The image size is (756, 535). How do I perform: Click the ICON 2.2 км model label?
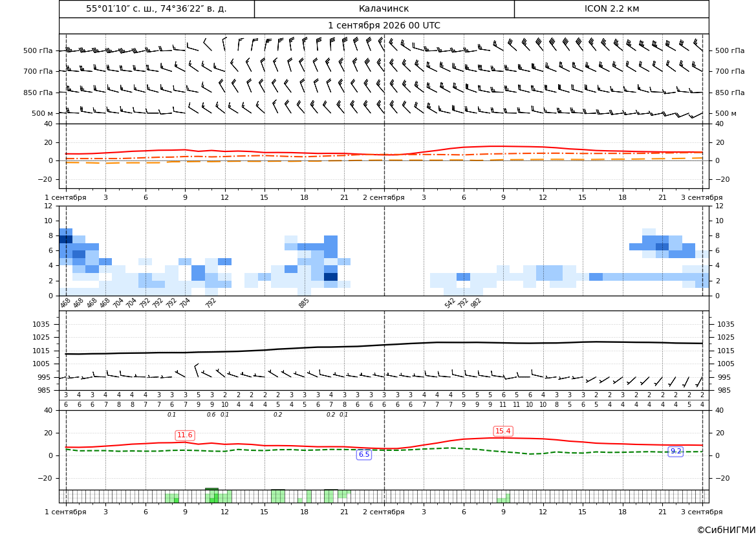[x=611, y=8]
